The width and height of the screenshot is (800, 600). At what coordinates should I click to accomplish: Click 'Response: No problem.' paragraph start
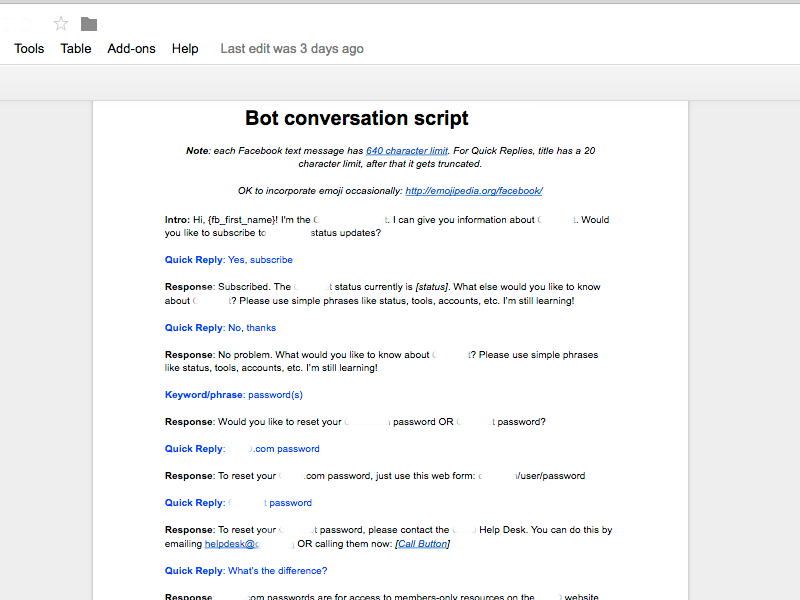(x=218, y=355)
